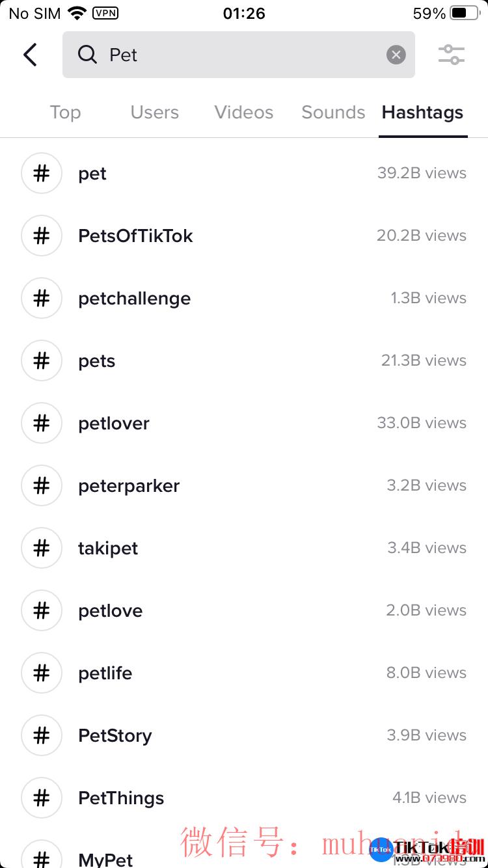Switch to the Sounds tab
Viewport: 488px width, 868px height.
pyautogui.click(x=333, y=113)
